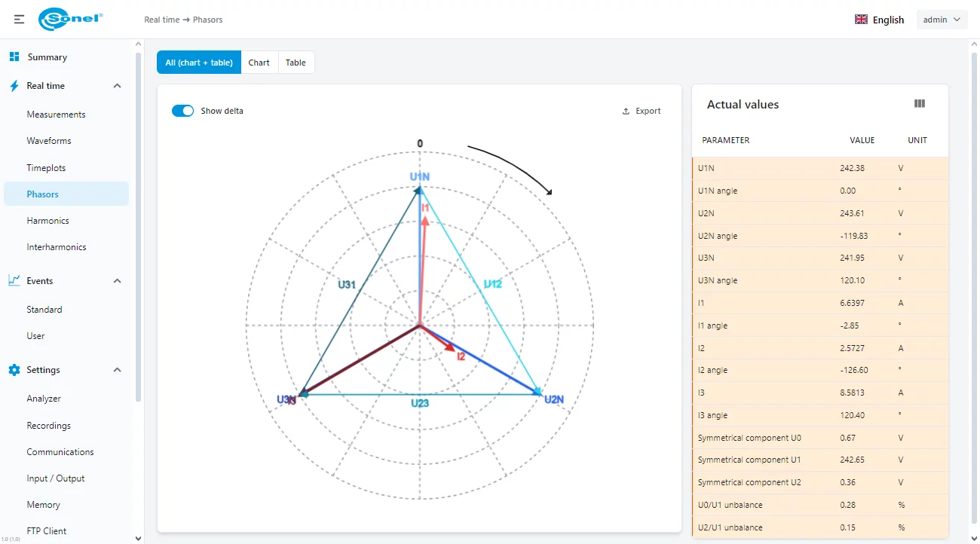Click the Real time lightning bolt icon
980x544 pixels.
14,86
